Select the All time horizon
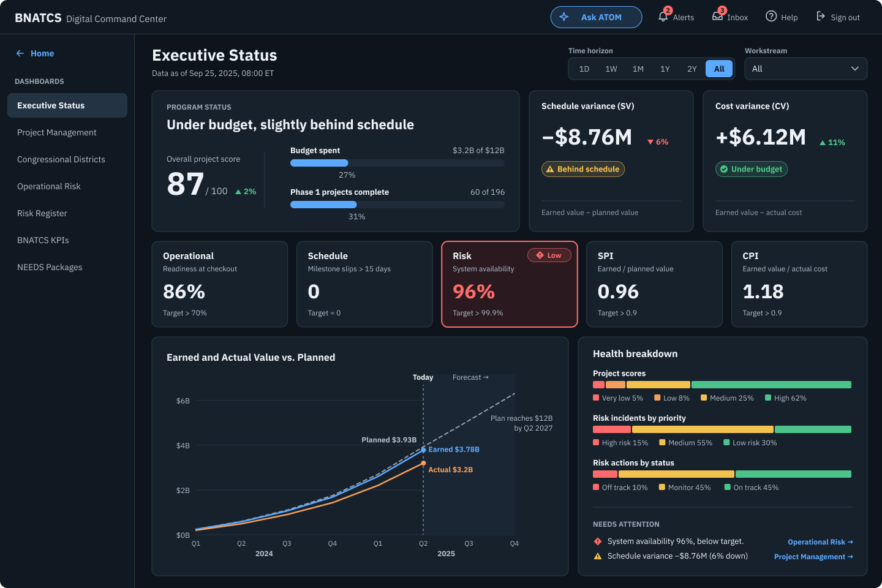The width and height of the screenshot is (882, 588). pos(719,69)
